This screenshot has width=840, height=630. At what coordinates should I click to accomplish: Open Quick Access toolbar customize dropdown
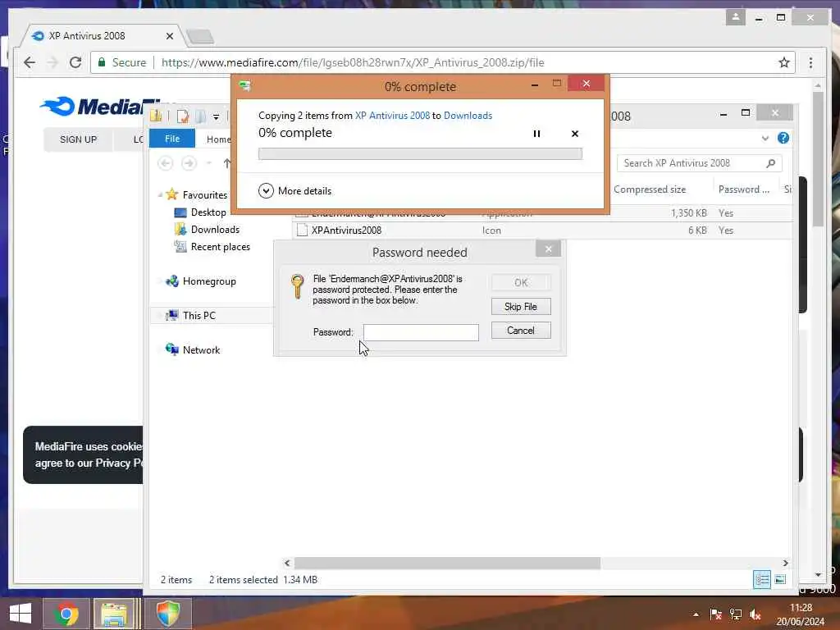[216, 116]
